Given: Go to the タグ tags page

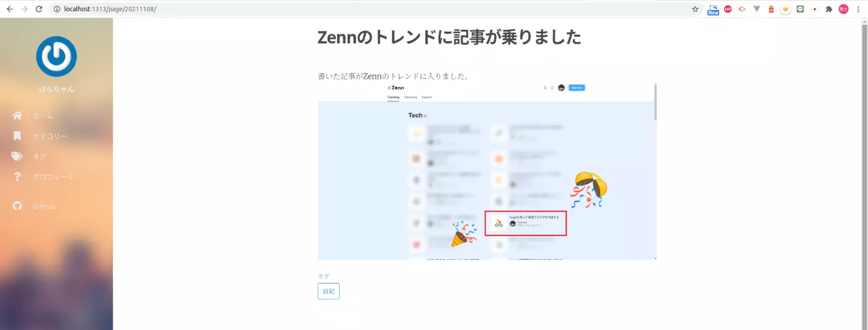Looking at the screenshot, I should click(39, 157).
